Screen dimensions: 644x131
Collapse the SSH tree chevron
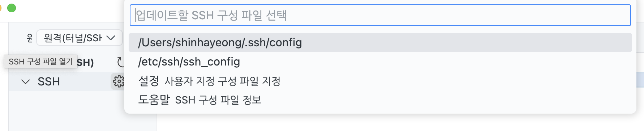(25, 82)
